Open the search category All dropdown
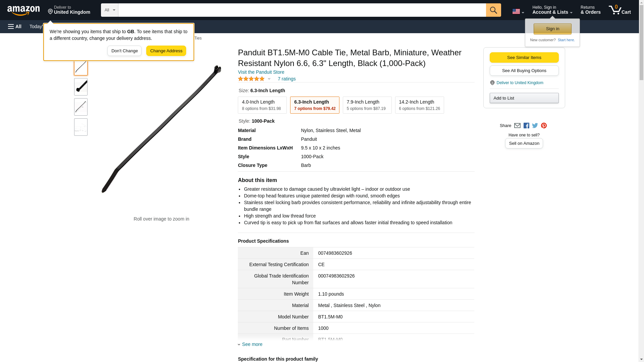644x362 pixels. 109,10
